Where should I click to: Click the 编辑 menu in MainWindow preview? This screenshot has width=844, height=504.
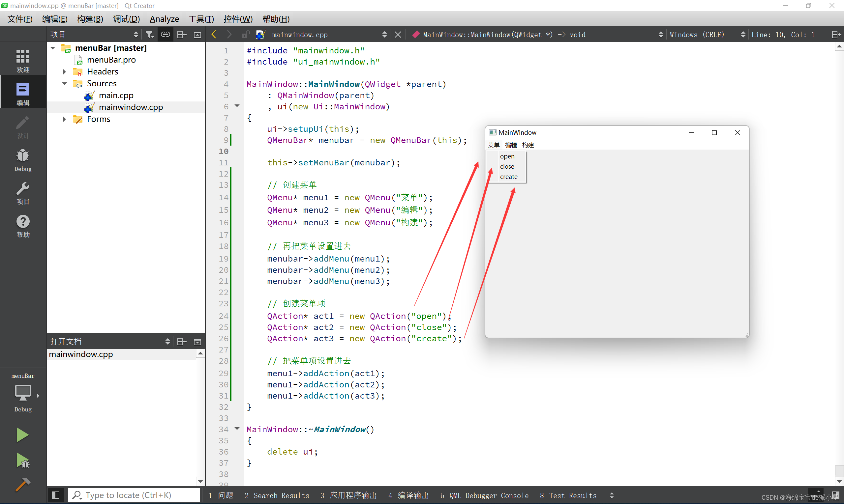tap(510, 145)
